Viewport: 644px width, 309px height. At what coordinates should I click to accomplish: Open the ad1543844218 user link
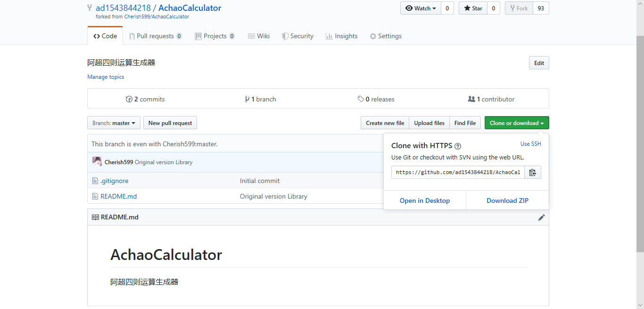point(123,8)
